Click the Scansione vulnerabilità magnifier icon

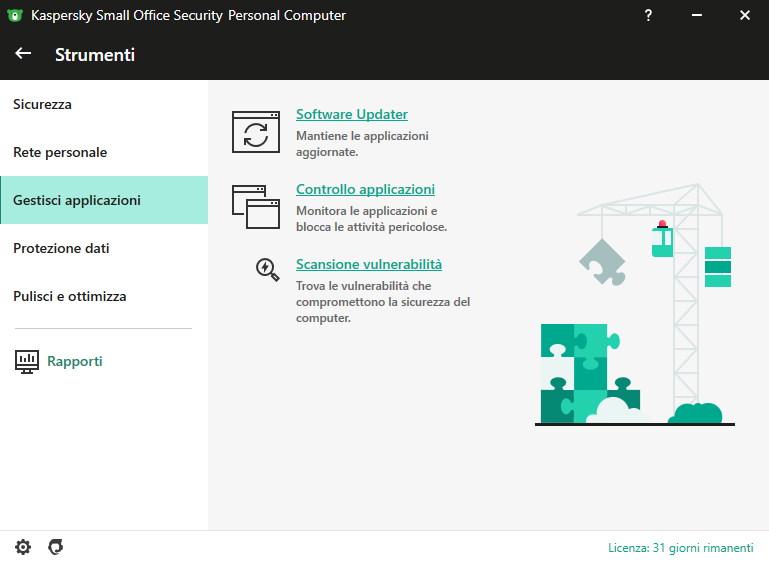tap(267, 269)
